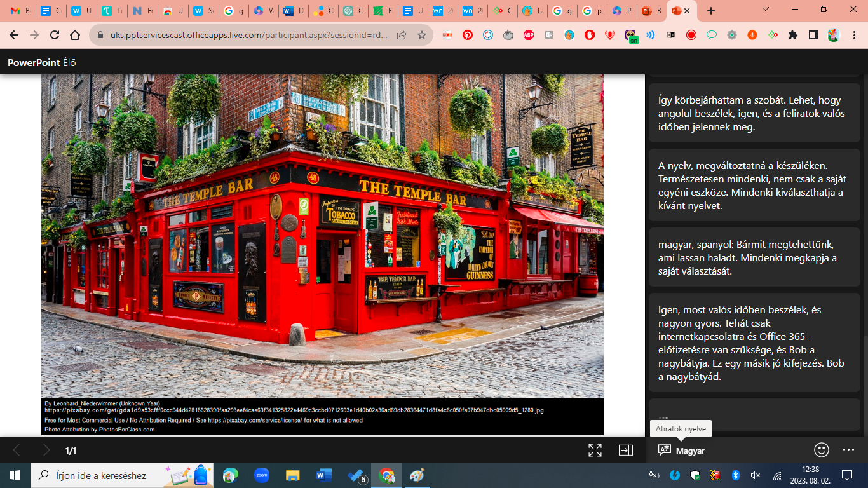Viewport: 868px width, 488px height.
Task: Open the Chrome extensions puzzle menu
Action: tap(793, 36)
